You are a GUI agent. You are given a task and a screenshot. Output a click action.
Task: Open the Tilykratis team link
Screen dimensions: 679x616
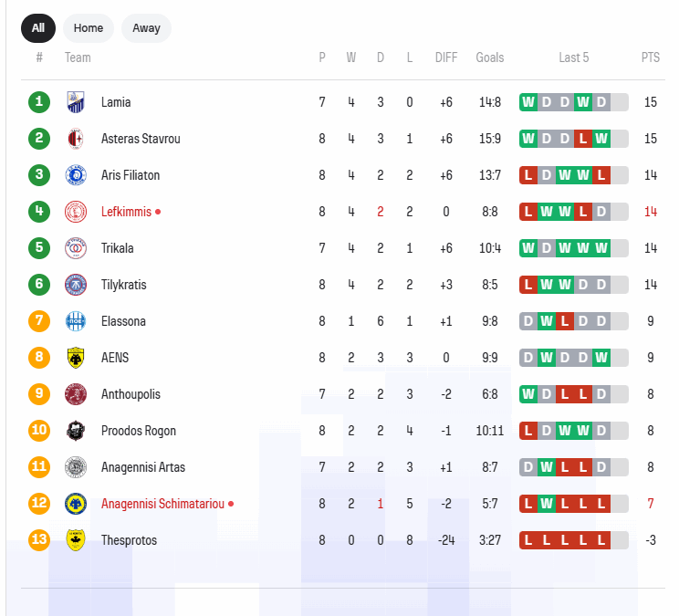point(123,285)
